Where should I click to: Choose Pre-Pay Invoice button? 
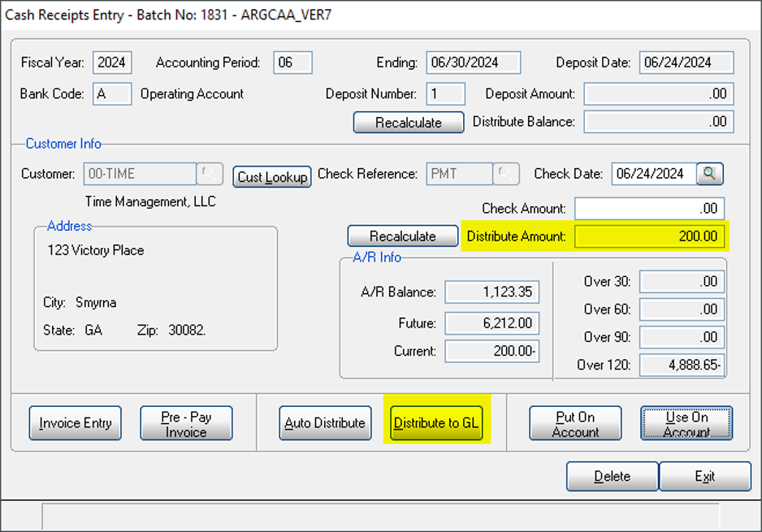(x=186, y=423)
